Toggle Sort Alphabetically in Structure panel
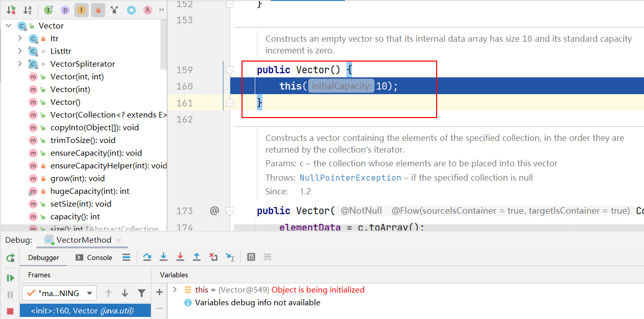644x319 pixels. [28, 10]
